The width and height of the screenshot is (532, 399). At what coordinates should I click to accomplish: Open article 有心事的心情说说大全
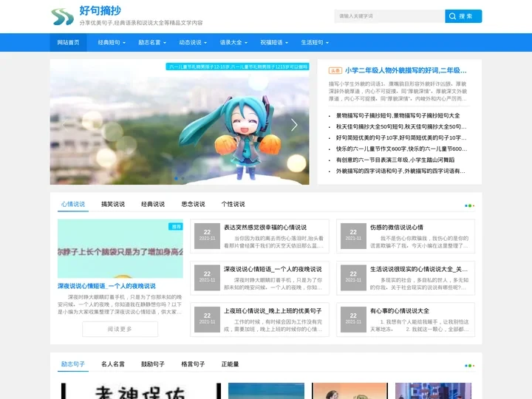coord(400,311)
